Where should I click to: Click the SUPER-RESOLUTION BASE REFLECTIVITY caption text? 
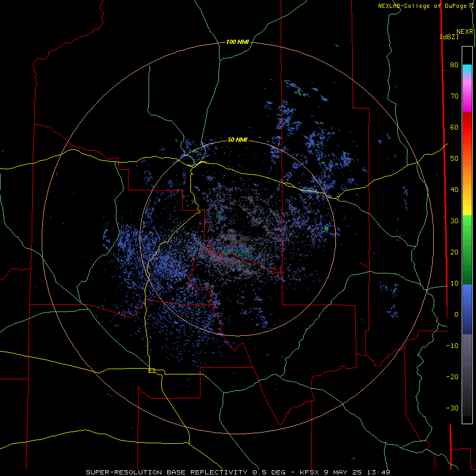pos(167,472)
